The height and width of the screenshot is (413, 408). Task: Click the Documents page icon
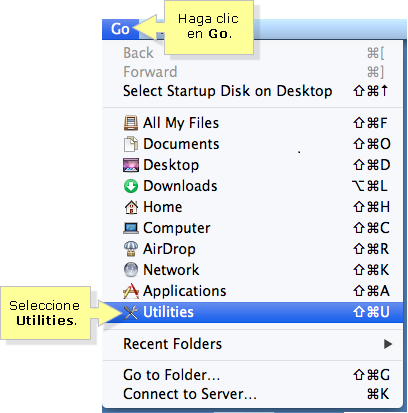tap(131, 144)
